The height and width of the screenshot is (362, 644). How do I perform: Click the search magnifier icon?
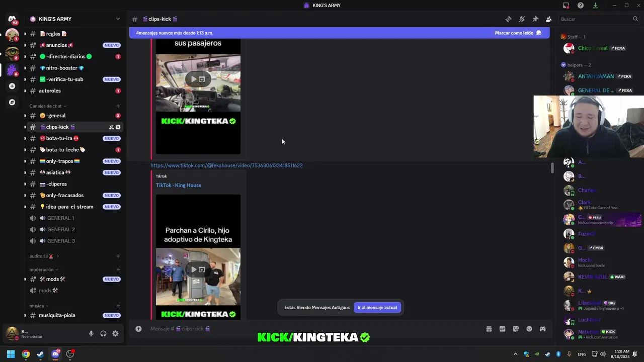[x=635, y=19]
